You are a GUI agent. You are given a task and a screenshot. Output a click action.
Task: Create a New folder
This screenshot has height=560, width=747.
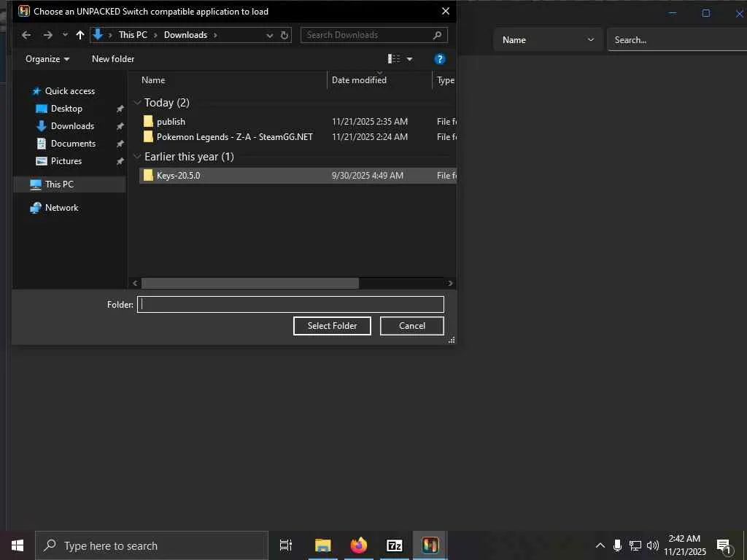pos(113,59)
